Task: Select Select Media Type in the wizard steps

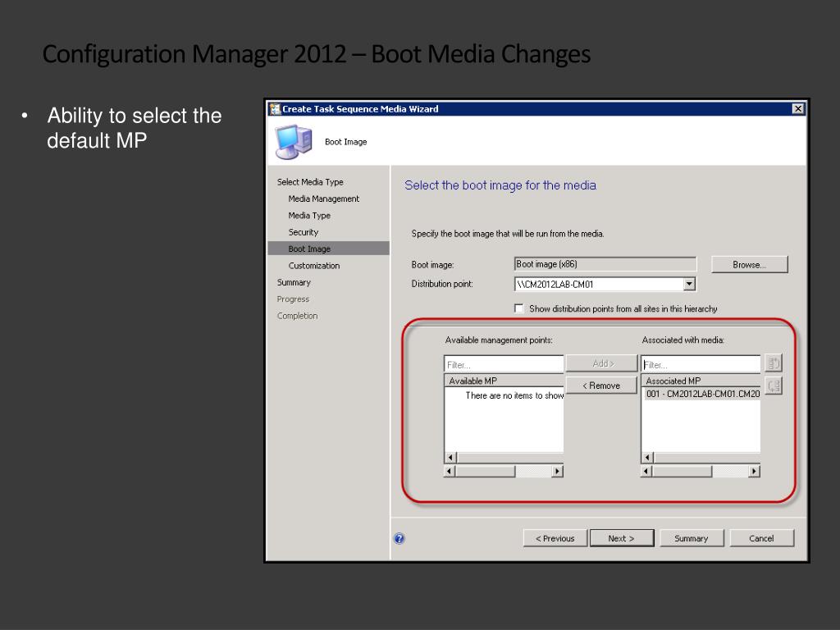Action: pos(310,182)
